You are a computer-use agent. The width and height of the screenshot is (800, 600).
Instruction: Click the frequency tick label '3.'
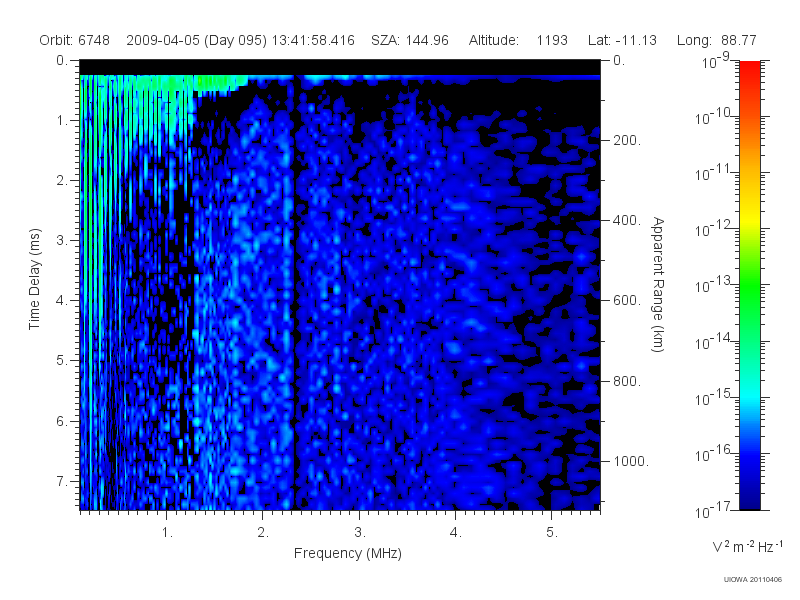tap(360, 533)
